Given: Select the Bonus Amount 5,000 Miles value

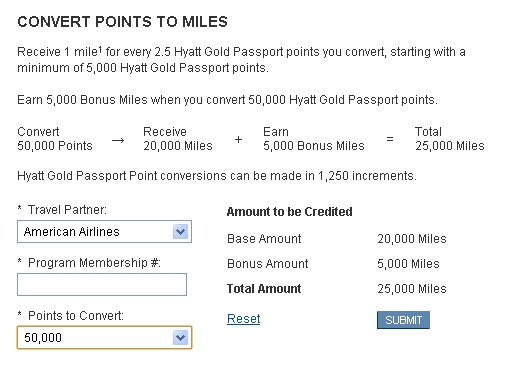Looking at the screenshot, I should (408, 264).
